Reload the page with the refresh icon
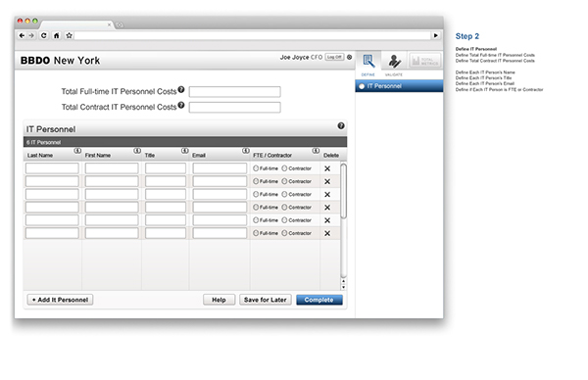The height and width of the screenshot is (380, 588). click(44, 35)
